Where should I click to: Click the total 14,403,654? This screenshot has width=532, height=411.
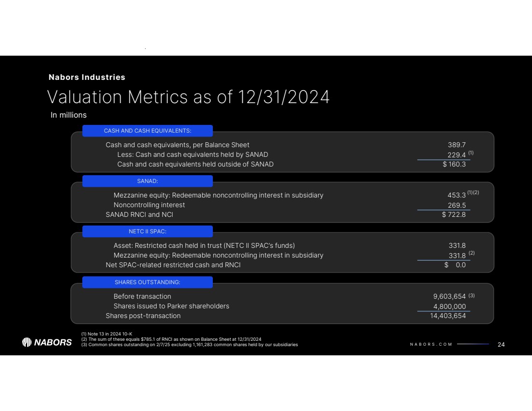click(x=448, y=316)
